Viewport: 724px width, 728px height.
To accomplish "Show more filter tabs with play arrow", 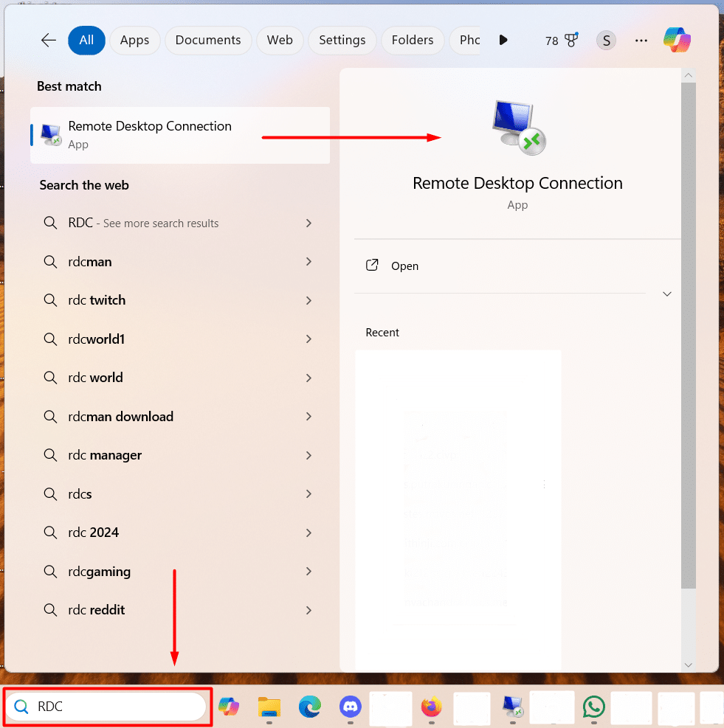I will click(503, 40).
